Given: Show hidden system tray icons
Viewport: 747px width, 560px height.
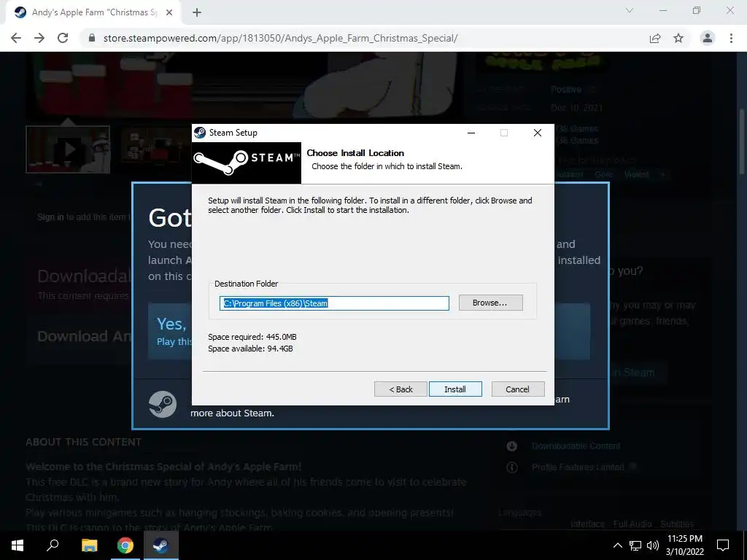Looking at the screenshot, I should 617,545.
